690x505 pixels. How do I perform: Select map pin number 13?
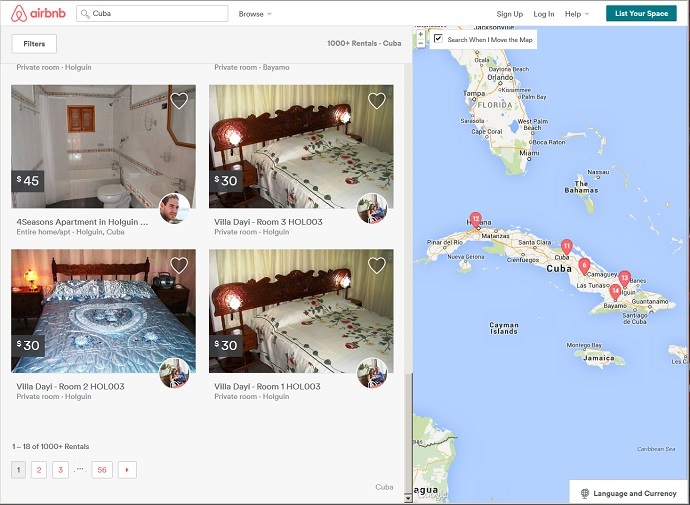click(624, 279)
